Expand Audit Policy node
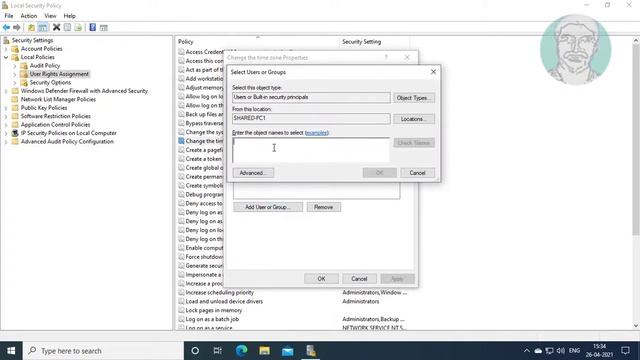Viewport: 640px width, 360px height. [15, 66]
